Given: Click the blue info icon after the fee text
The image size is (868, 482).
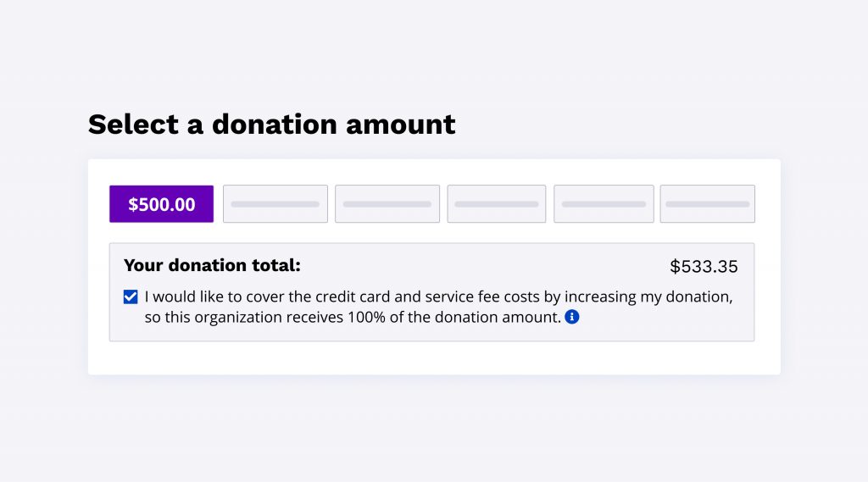Looking at the screenshot, I should (572, 318).
